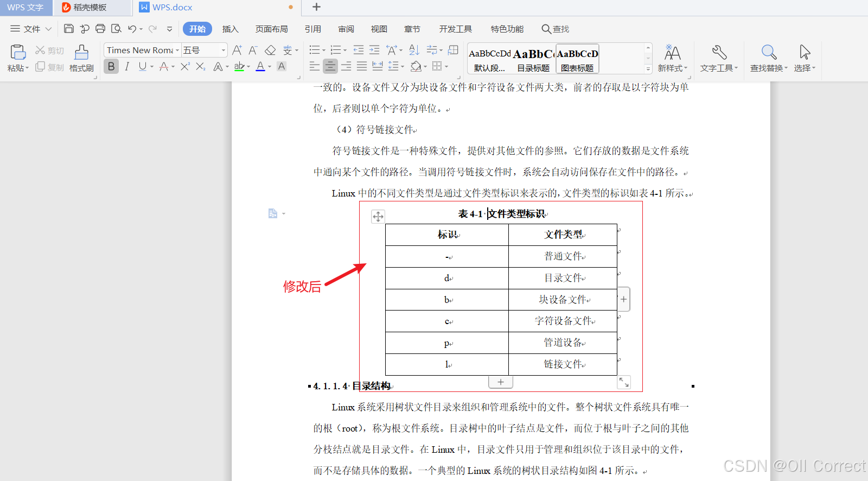The height and width of the screenshot is (481, 868).
Task: Click the Clear Formatting eraser icon
Action: pos(270,50)
